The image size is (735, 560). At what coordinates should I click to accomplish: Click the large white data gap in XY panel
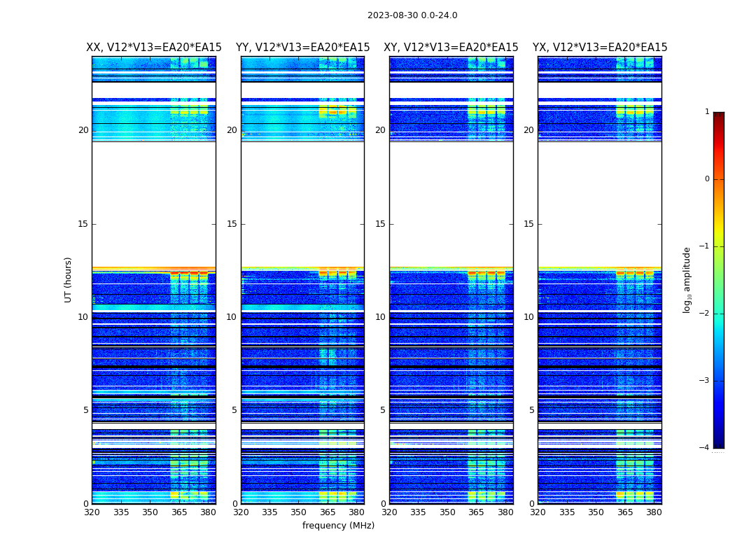click(x=451, y=203)
